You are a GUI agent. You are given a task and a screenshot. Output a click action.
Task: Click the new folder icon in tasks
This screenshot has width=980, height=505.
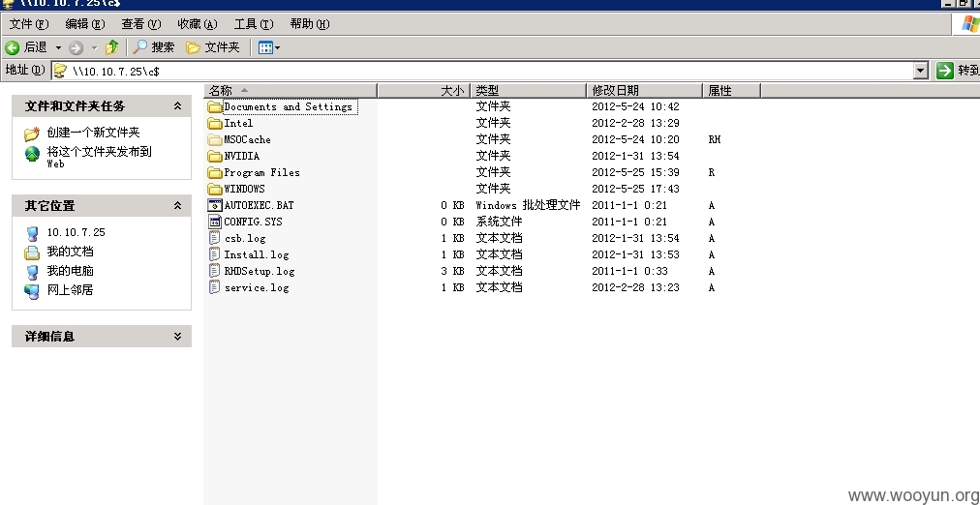pyautogui.click(x=32, y=134)
